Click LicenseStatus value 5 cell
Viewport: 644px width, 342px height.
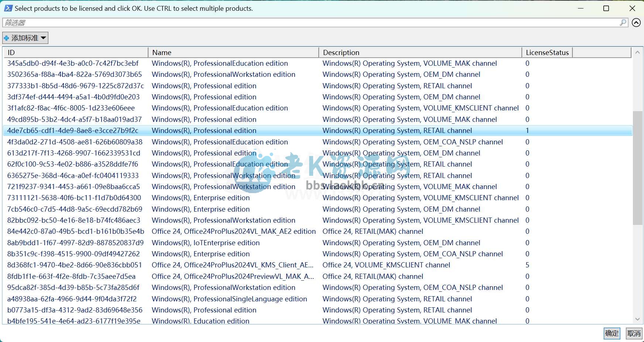(527, 265)
